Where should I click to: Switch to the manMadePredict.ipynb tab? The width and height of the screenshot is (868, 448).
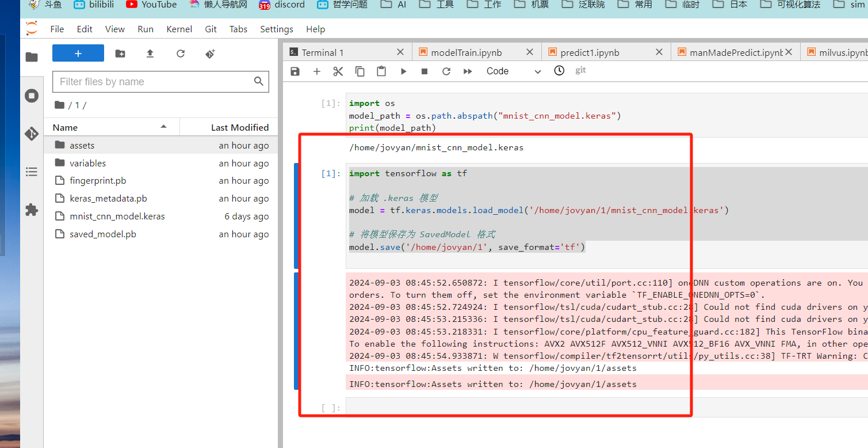(x=736, y=52)
